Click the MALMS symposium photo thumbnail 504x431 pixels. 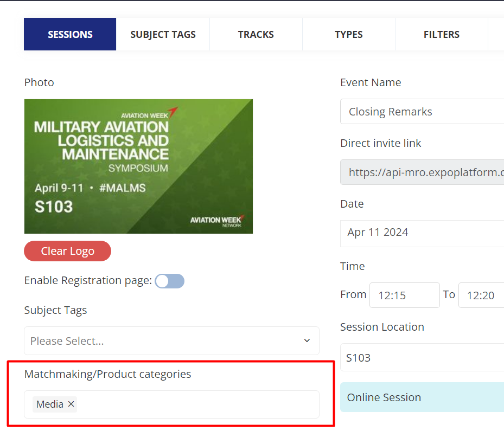[138, 166]
